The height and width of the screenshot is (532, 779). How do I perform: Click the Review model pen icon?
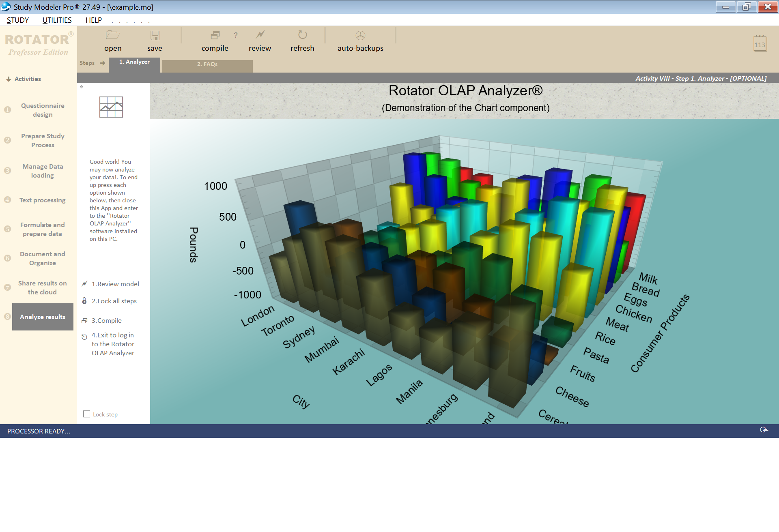(84, 284)
